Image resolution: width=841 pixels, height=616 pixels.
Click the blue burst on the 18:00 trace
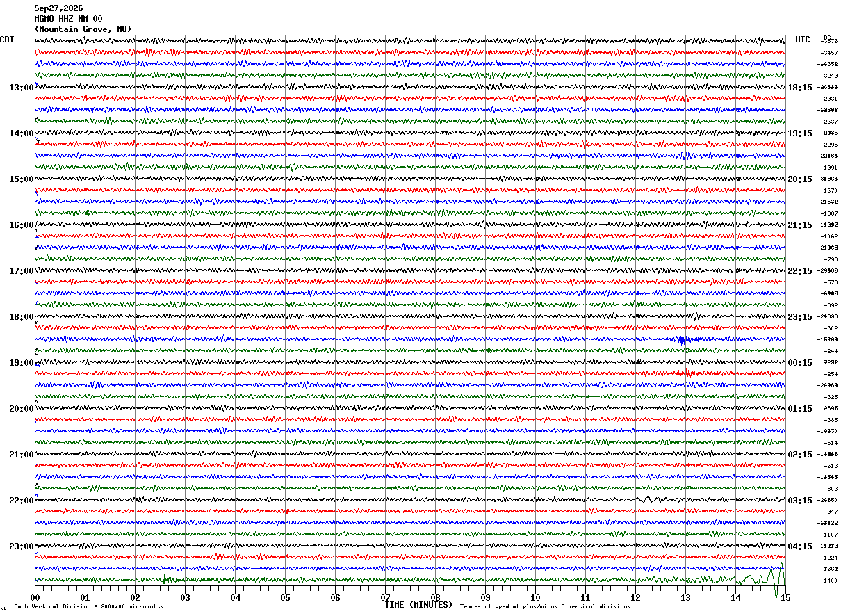(x=681, y=339)
